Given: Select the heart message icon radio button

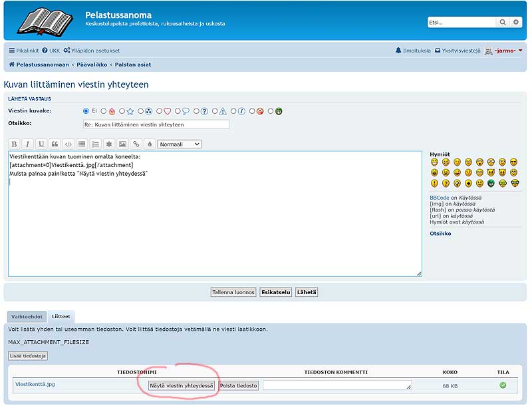Looking at the screenshot, I should tap(160, 111).
